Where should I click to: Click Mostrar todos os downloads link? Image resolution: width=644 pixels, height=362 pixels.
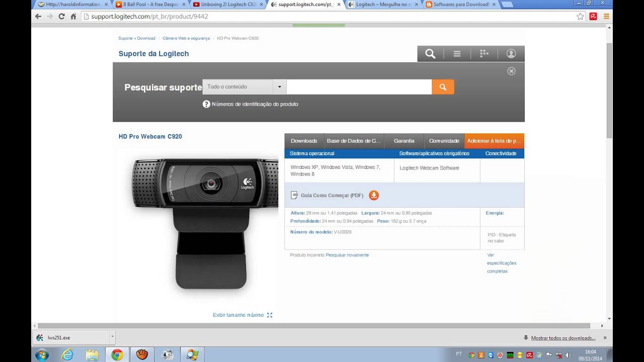(x=563, y=338)
